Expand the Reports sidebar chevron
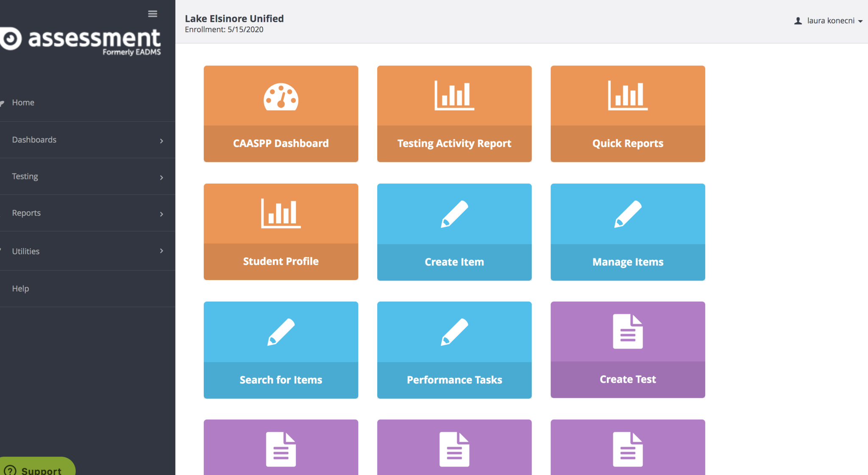Screen dimensions: 868x475 point(161,214)
